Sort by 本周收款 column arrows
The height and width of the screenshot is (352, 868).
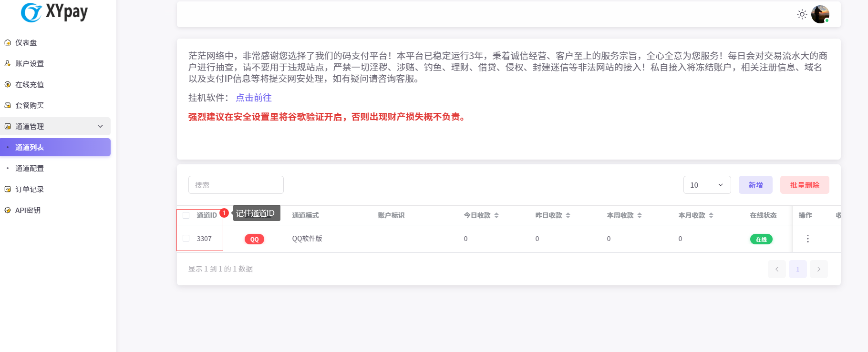640,215
